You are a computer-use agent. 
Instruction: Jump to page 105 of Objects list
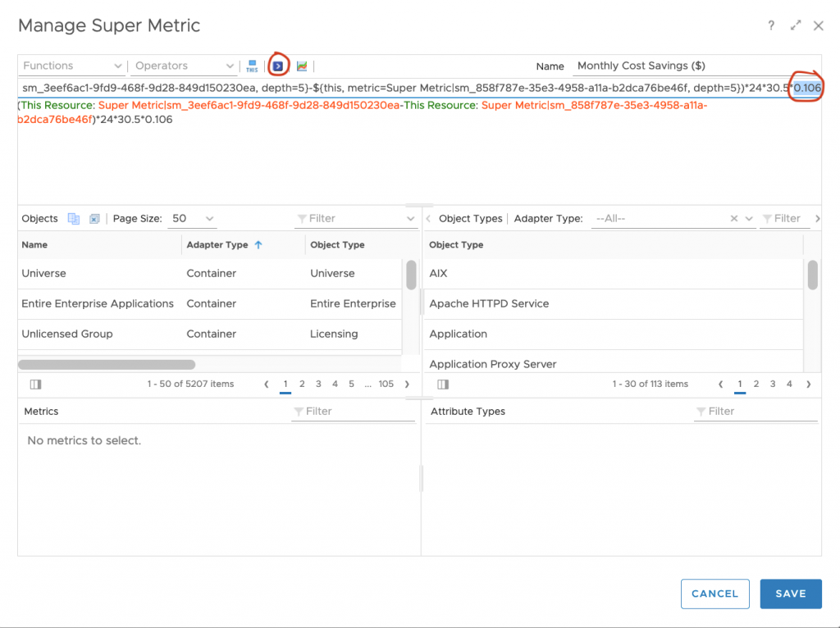click(386, 384)
